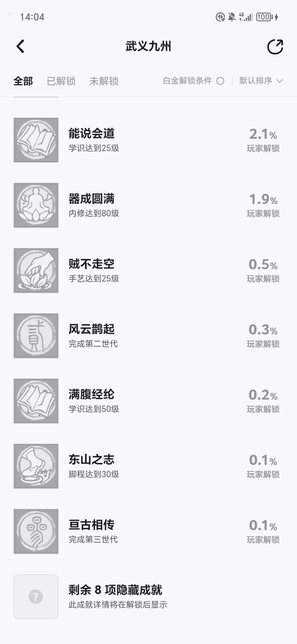The height and width of the screenshot is (644, 297).
Task: Switch to the 未解锁 tab
Action: tap(104, 81)
